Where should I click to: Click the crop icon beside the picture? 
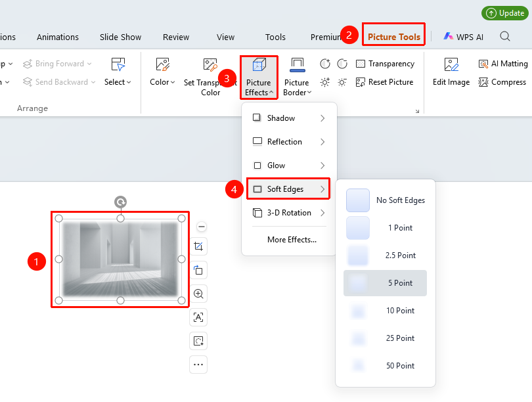[198, 246]
